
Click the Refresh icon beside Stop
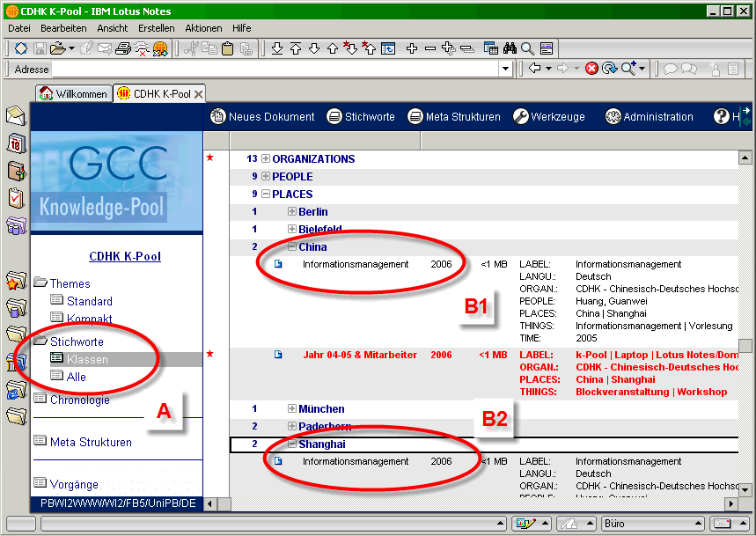click(x=610, y=69)
